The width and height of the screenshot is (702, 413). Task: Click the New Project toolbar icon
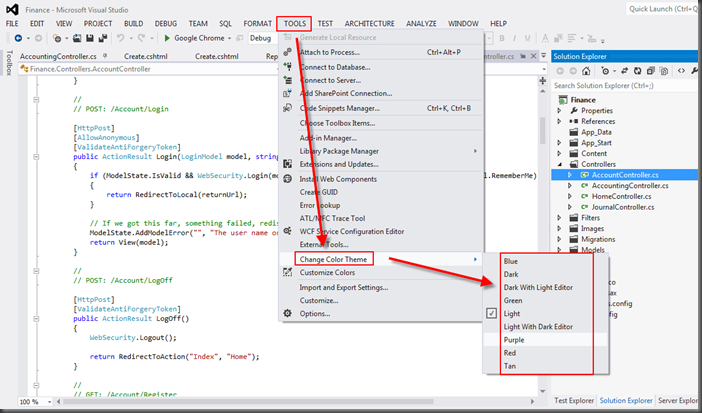[57, 39]
